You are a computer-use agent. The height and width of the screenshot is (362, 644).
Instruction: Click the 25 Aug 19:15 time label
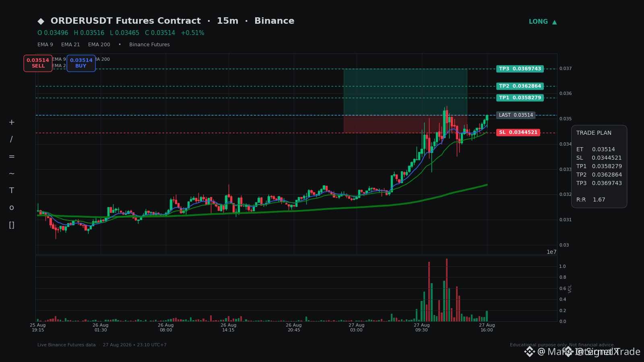(38, 328)
